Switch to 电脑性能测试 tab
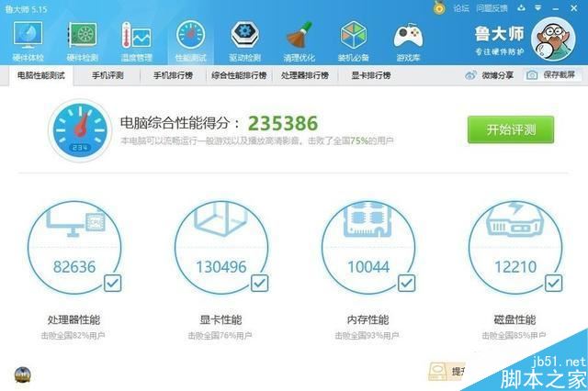The width and height of the screenshot is (588, 391). (x=40, y=75)
